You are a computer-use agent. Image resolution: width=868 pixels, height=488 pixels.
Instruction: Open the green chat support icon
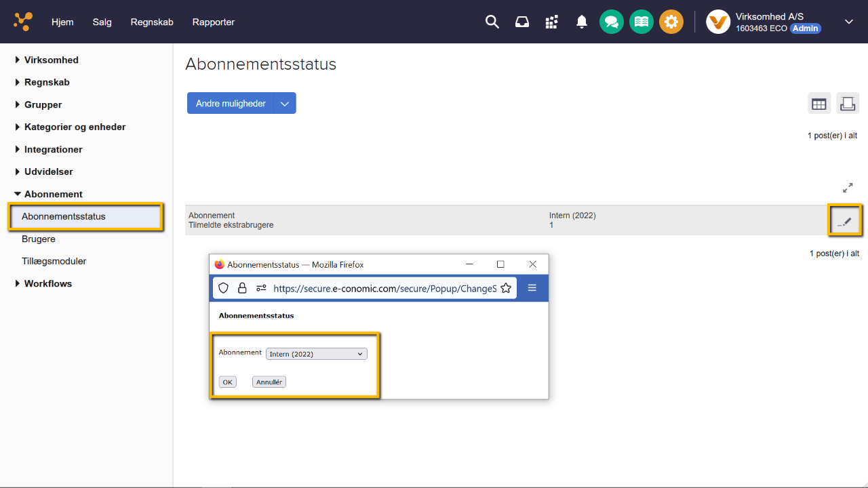pos(611,22)
